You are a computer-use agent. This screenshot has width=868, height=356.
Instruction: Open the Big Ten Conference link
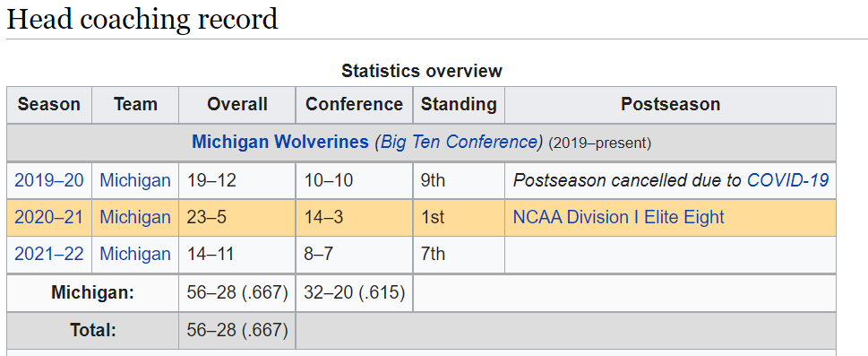pyautogui.click(x=458, y=143)
